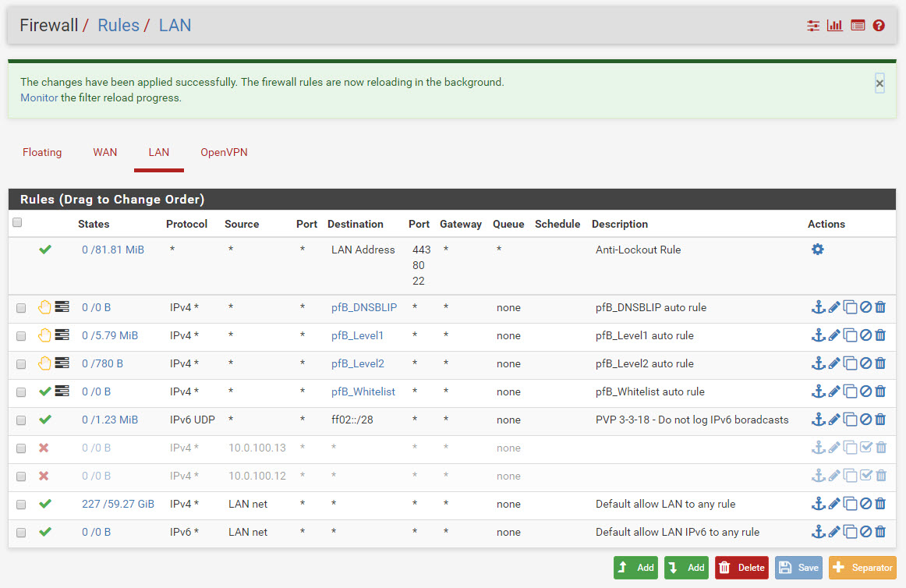Open firewall log table icon in header
Image resolution: width=906 pixels, height=588 pixels.
tap(858, 26)
